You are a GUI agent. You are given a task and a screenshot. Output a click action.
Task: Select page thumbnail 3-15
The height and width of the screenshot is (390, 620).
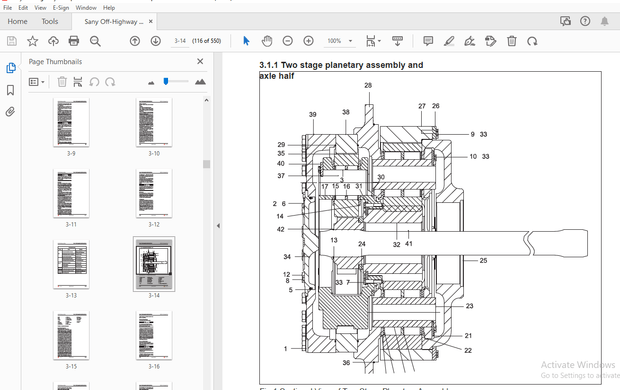click(71, 335)
